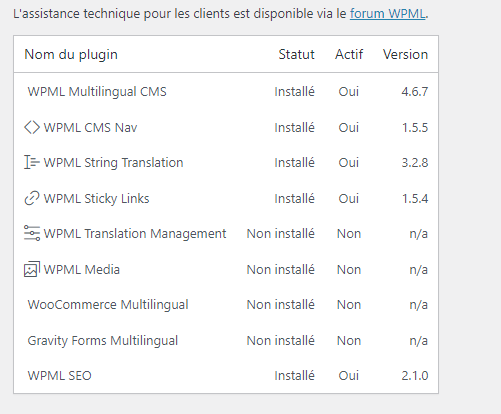501x414 pixels.
Task: Click the WPML SEO plugin name
Action: coord(59,376)
